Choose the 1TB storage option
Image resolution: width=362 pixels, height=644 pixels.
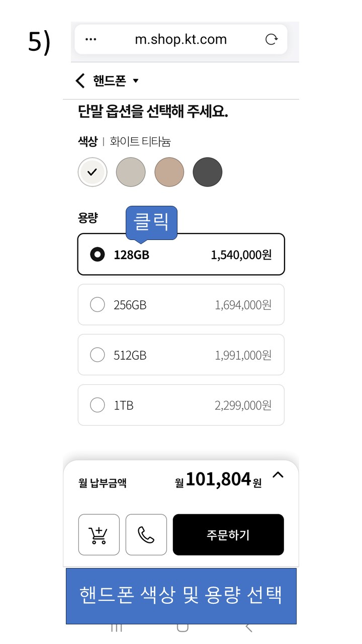[x=181, y=405]
